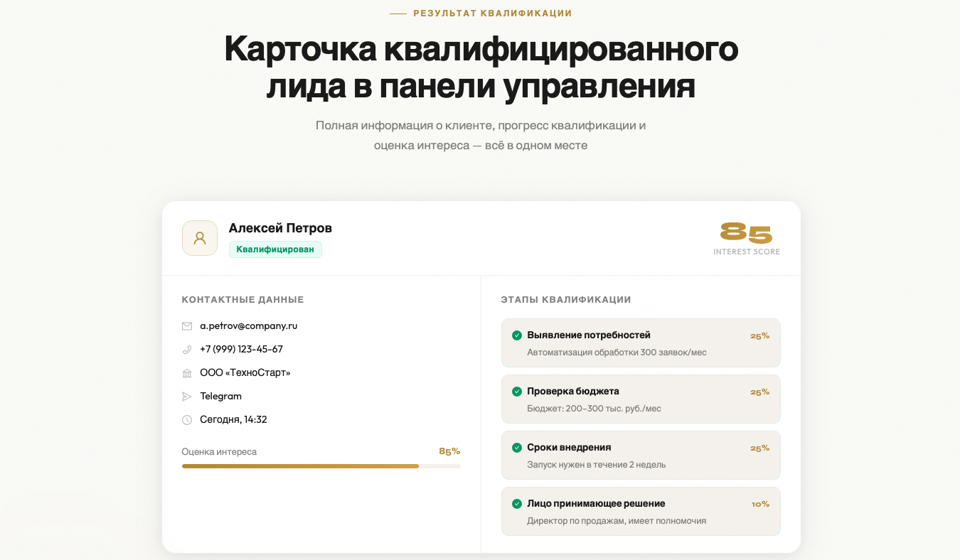Click the clock icon next to Сегодня, 14:32
Viewport: 960px width, 560px height.
[187, 419]
